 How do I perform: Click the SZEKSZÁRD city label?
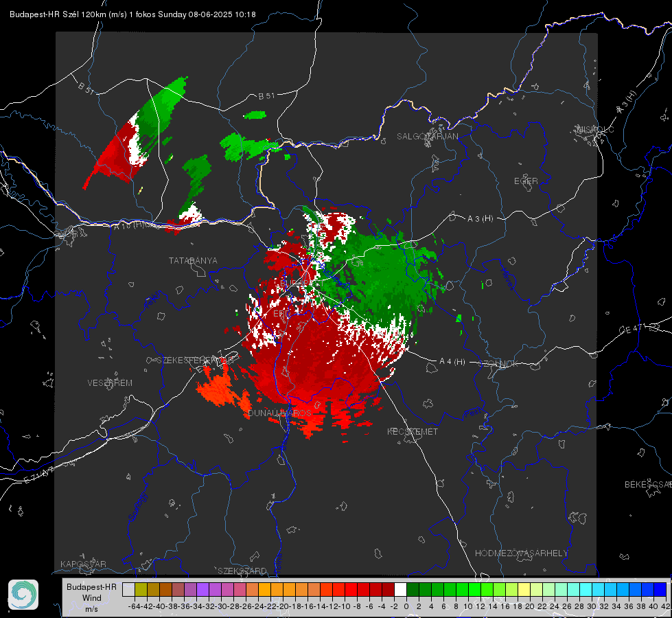(x=242, y=571)
